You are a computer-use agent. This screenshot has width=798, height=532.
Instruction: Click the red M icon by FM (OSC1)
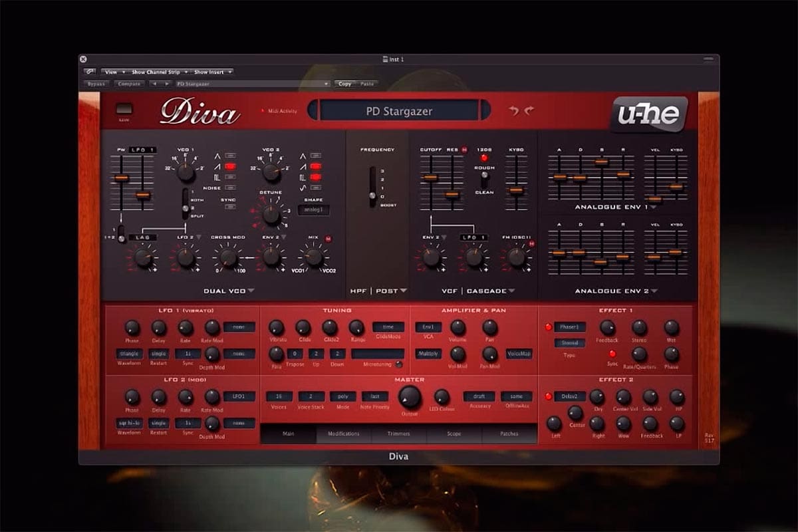(531, 245)
